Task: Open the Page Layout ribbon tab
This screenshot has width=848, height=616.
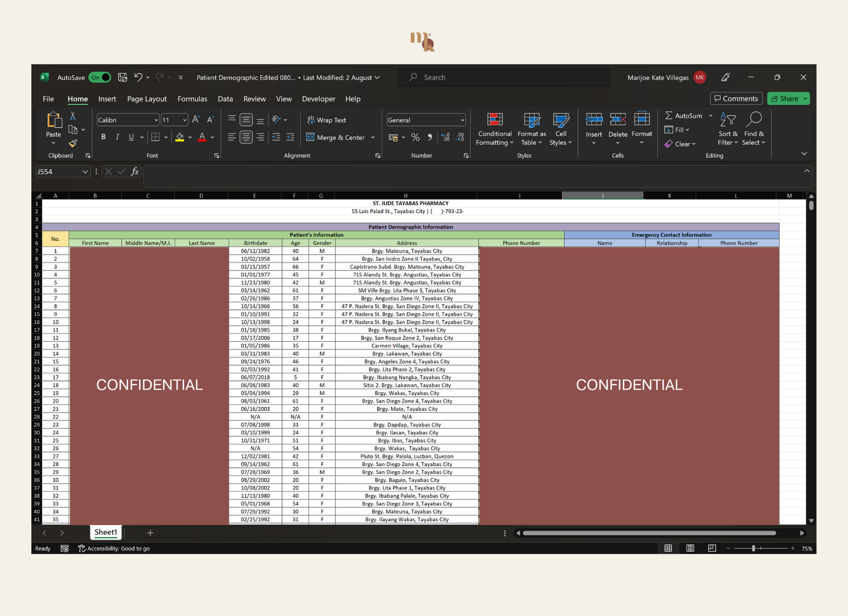Action: click(147, 99)
